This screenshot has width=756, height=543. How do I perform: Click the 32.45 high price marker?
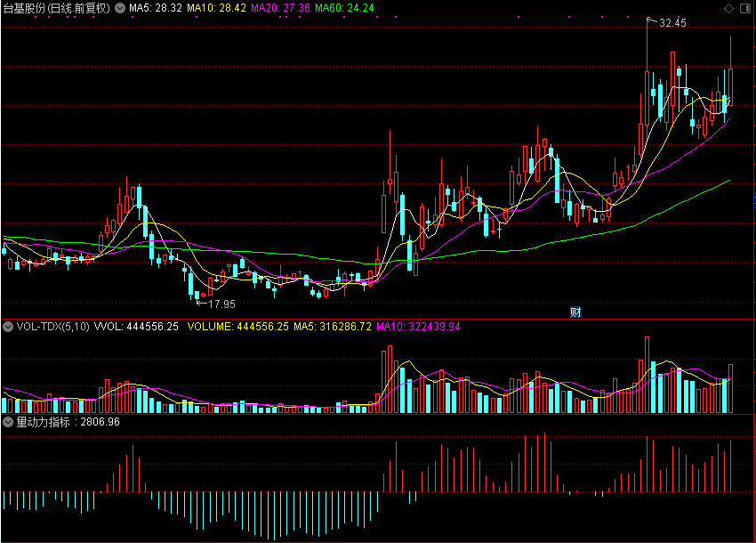(672, 22)
